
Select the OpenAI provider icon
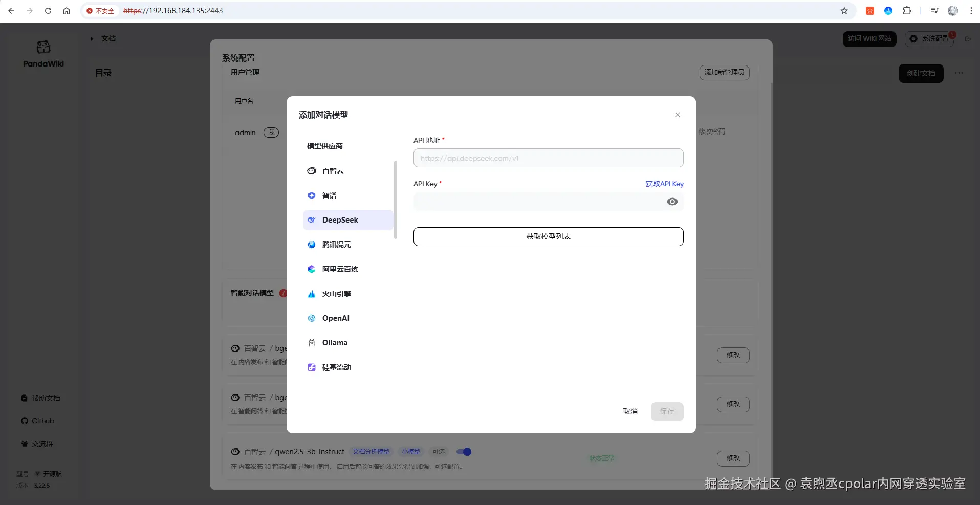312,318
